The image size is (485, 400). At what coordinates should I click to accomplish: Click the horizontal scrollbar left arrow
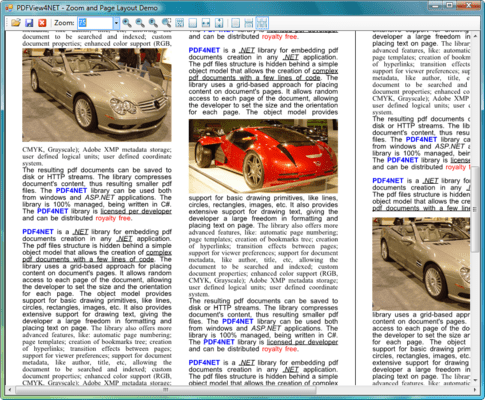coord(10,390)
